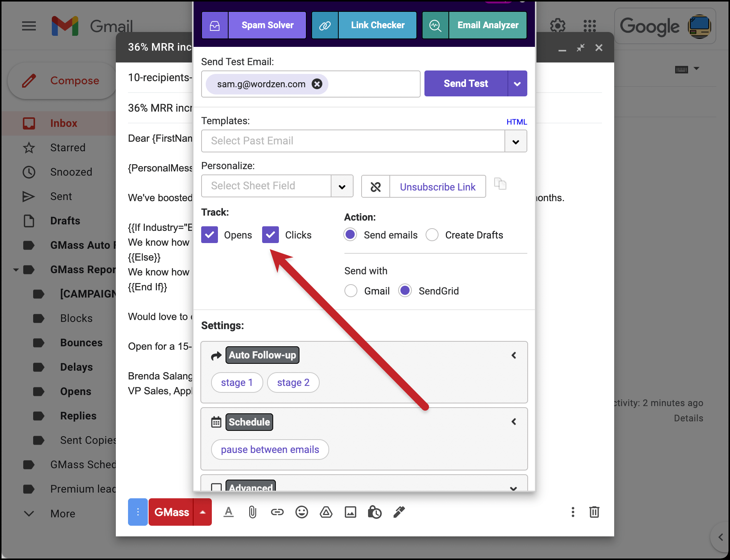Enable the Advanced settings checkbox
Image resolution: width=730 pixels, height=560 pixels.
click(x=216, y=487)
